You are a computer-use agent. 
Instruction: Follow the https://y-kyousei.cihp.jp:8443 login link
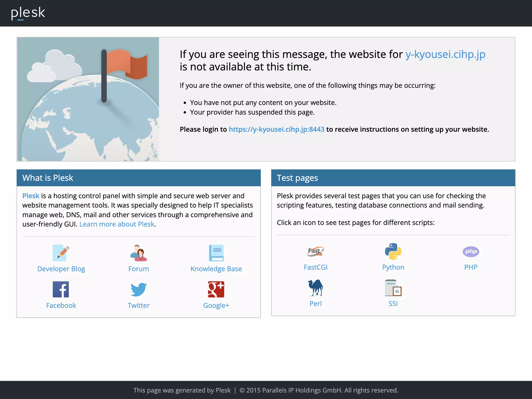pyautogui.click(x=276, y=129)
